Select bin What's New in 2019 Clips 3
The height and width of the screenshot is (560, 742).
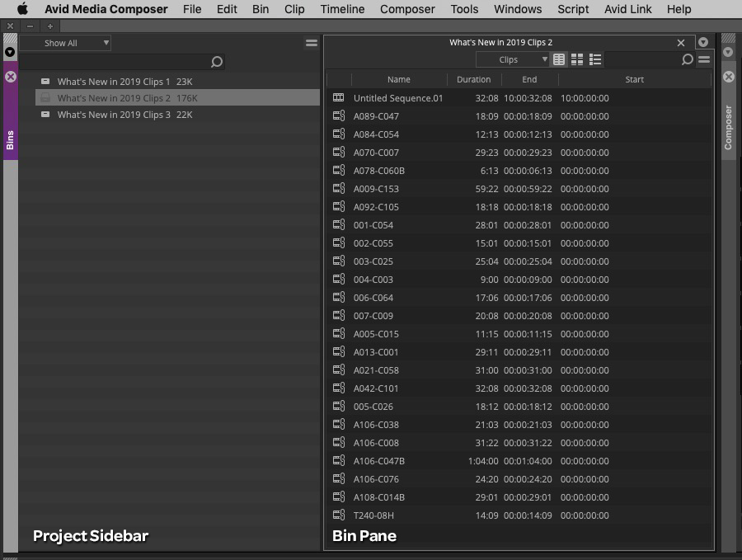tap(177, 115)
